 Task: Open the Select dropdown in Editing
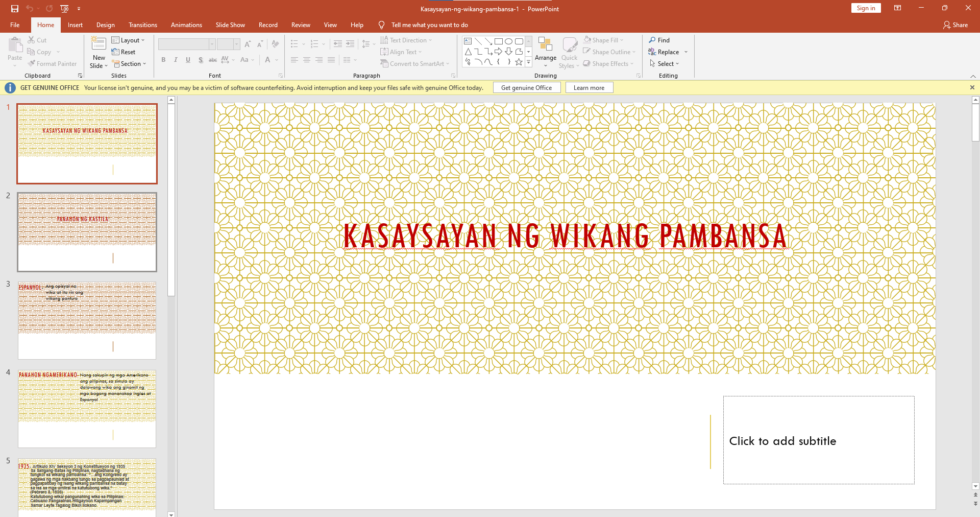click(x=665, y=64)
